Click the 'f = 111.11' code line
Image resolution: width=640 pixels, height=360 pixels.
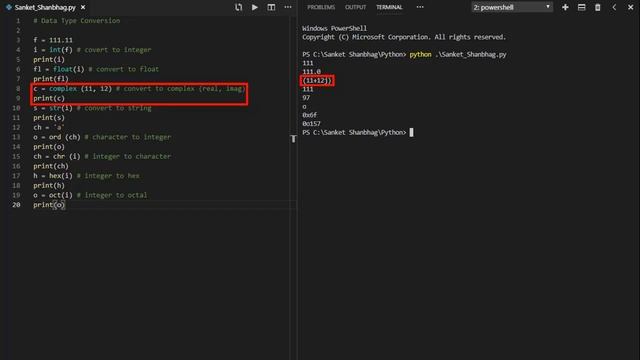tap(53, 40)
